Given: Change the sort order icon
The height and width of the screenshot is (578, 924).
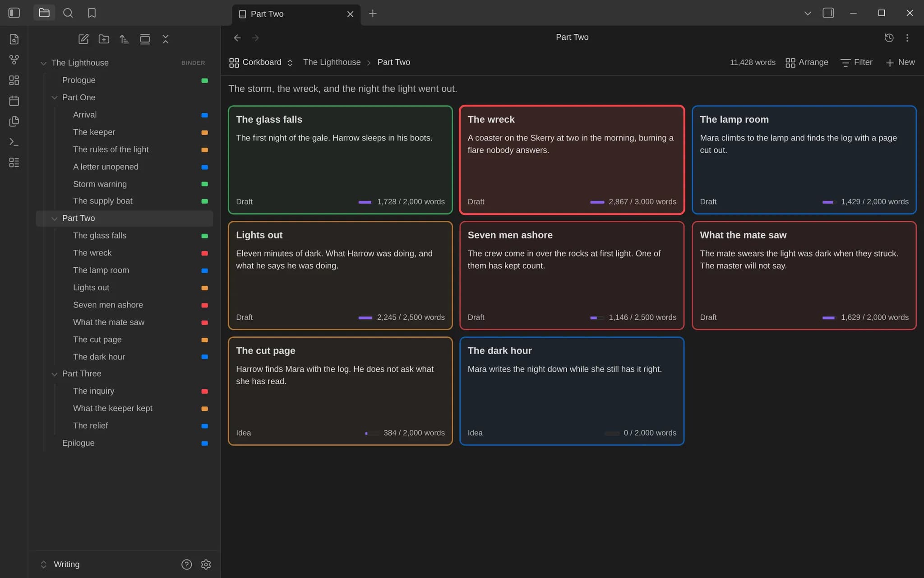Looking at the screenshot, I should click(x=125, y=39).
